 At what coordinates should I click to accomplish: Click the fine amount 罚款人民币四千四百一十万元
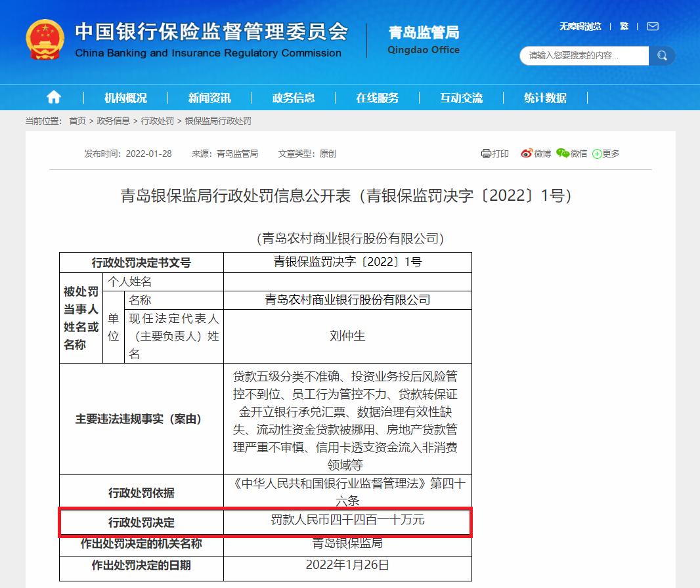(347, 520)
